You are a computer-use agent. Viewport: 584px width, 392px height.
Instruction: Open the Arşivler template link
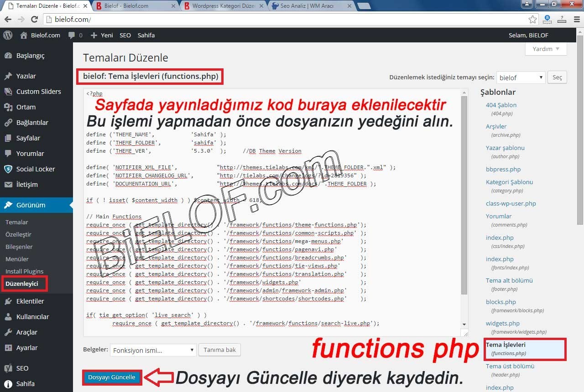496,127
